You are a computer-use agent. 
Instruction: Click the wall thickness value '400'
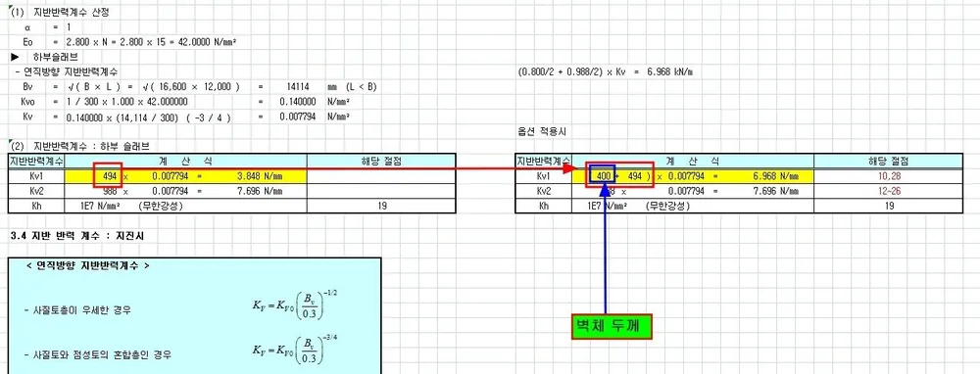(603, 176)
